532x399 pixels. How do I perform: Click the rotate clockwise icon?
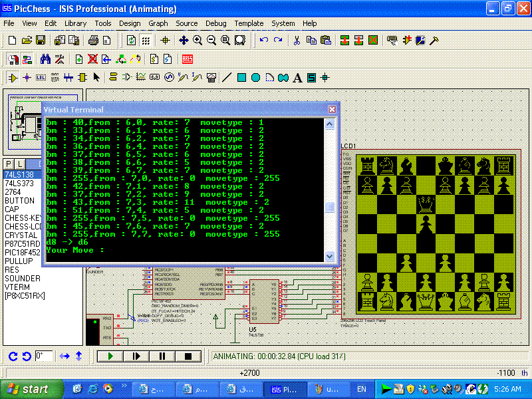13,356
